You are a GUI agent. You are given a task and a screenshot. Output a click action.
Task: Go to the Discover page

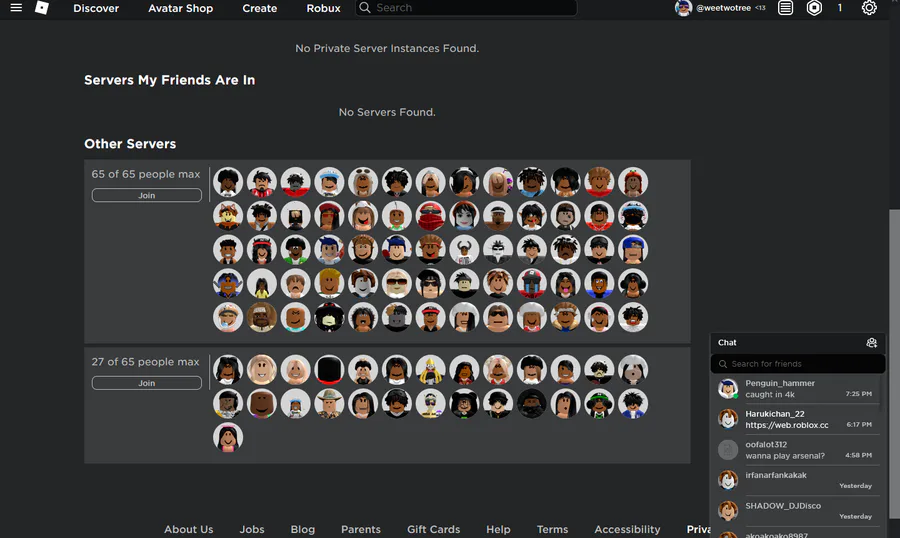[x=96, y=8]
